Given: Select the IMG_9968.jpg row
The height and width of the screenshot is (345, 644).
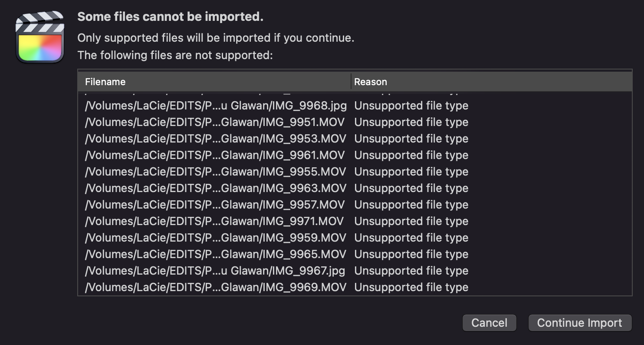Looking at the screenshot, I should (x=215, y=106).
